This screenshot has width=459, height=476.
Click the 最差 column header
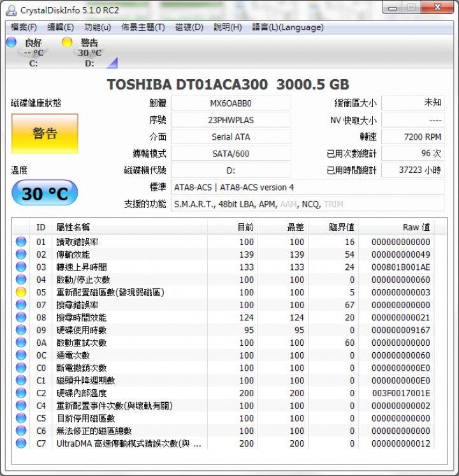tap(283, 227)
